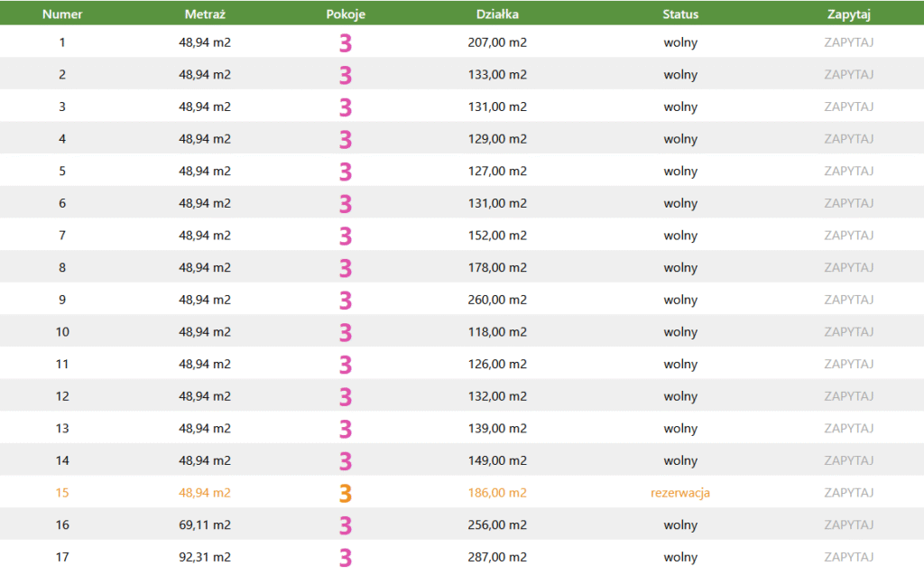Click the pink room-count 3 icon in row 1
Viewport: 924px width, 575px height.
346,42
